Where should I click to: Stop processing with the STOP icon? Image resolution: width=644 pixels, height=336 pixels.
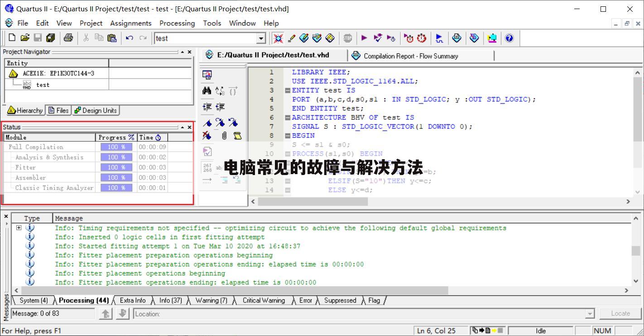click(x=347, y=38)
